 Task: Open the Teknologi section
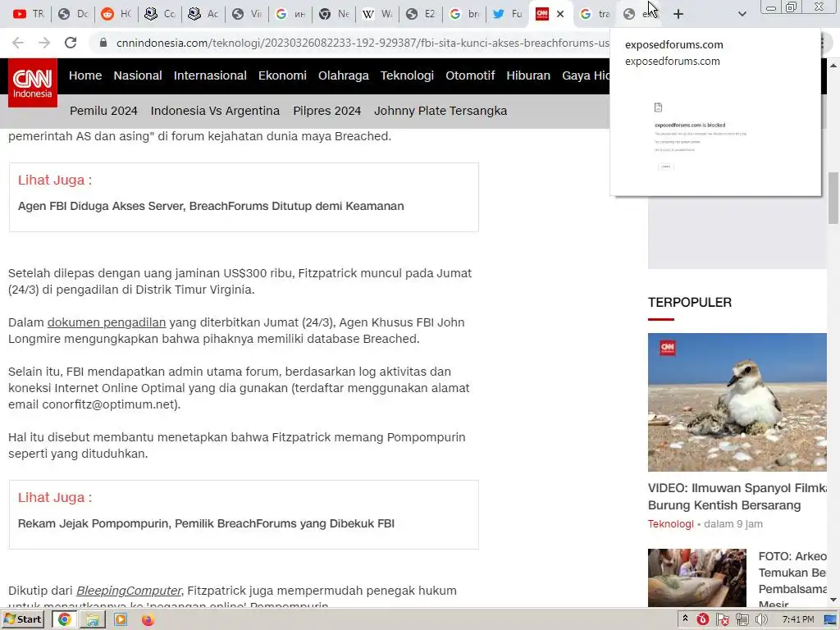click(x=407, y=75)
